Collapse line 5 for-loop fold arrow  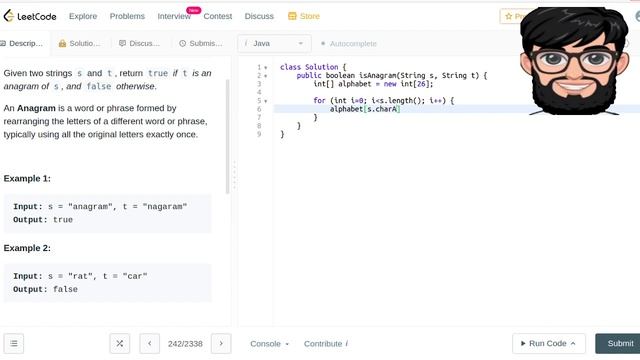pyautogui.click(x=266, y=101)
